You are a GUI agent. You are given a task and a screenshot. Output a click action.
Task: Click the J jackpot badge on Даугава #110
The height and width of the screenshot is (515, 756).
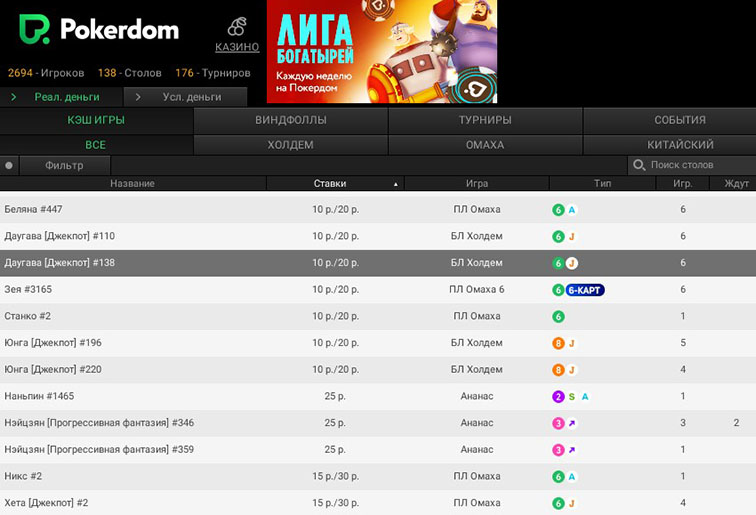pyautogui.click(x=572, y=237)
